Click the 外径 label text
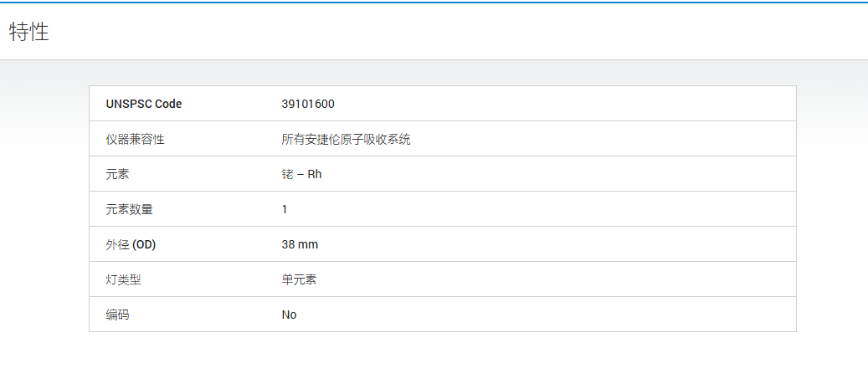868x389 pixels. [x=117, y=244]
